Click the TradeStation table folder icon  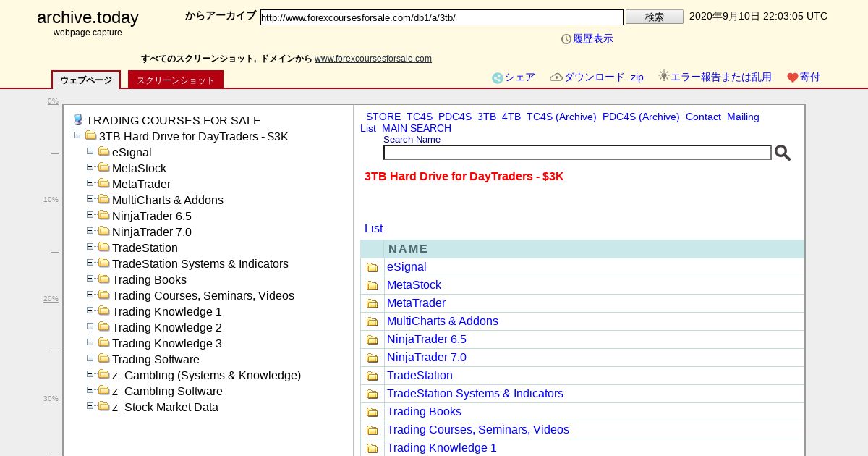point(373,376)
